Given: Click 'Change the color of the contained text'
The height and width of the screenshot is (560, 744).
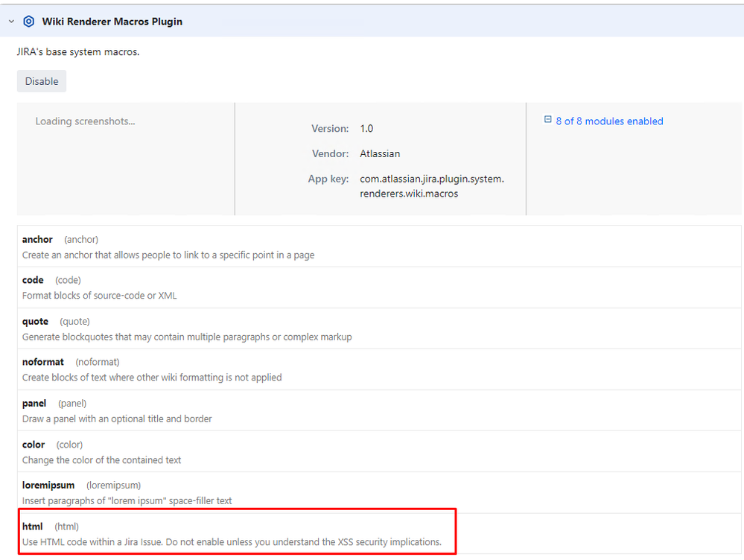Looking at the screenshot, I should [x=101, y=460].
